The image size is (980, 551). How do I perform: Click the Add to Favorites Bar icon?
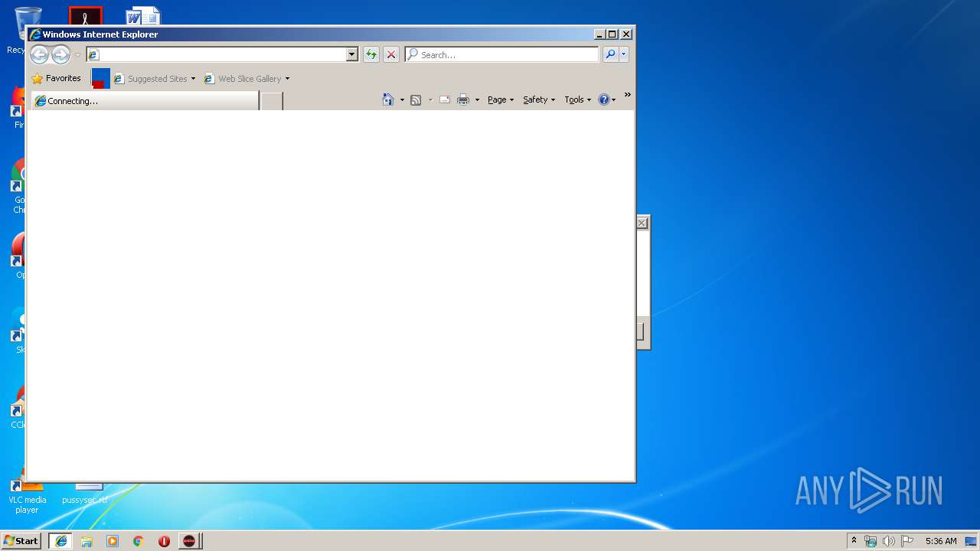point(100,78)
